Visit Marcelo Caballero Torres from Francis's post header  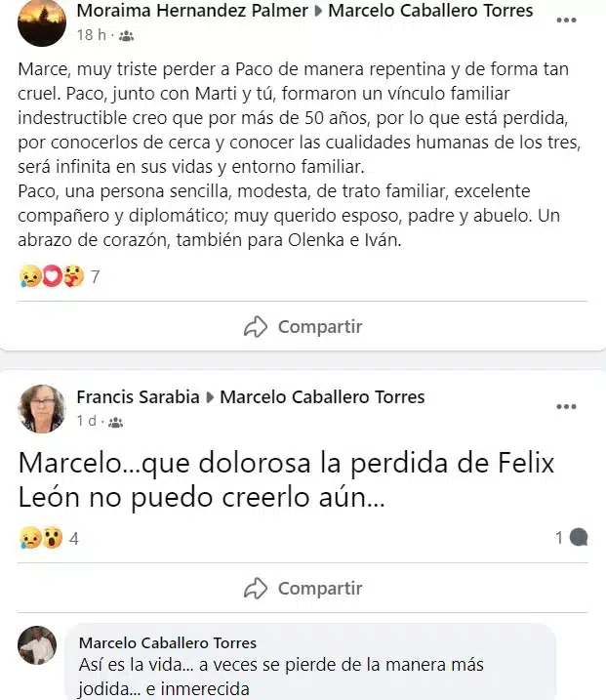click(x=322, y=397)
